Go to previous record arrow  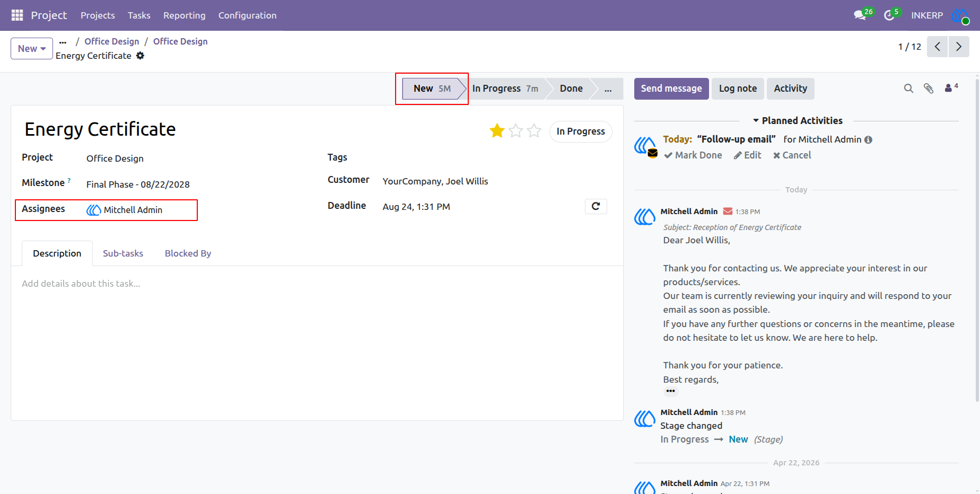pyautogui.click(x=937, y=47)
